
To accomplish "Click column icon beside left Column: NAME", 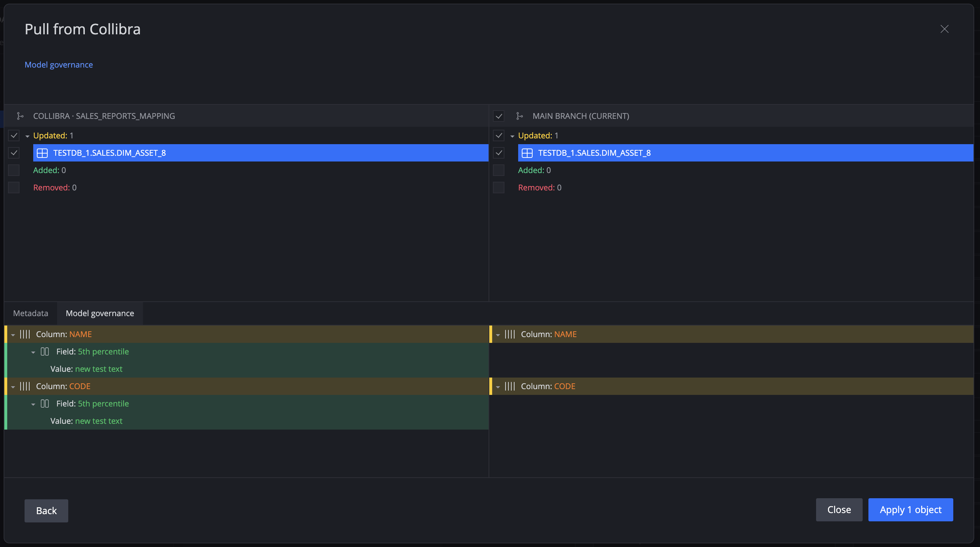I will click(x=25, y=334).
